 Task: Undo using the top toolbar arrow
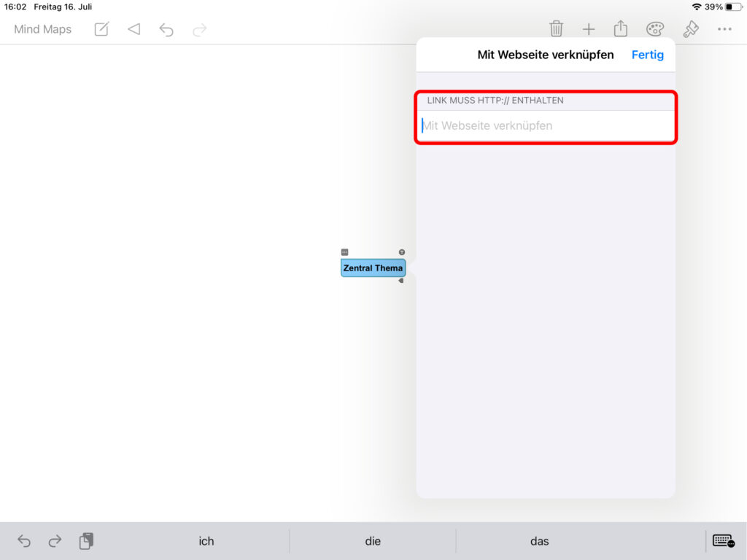166,29
